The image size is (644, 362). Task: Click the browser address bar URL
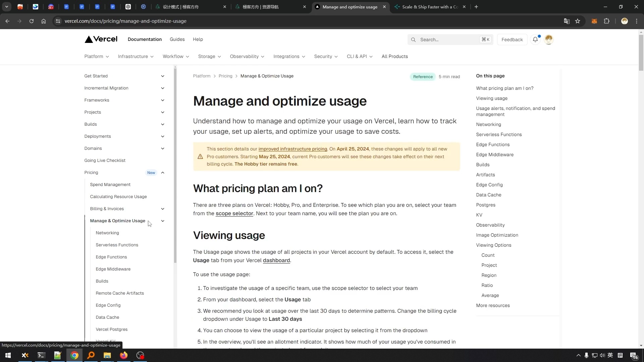pos(125,21)
